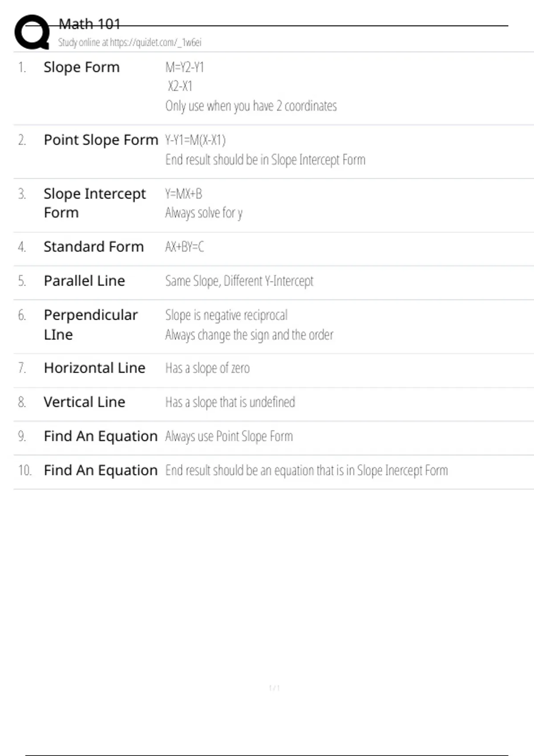Select the Slope Form term
Viewport: 534px width, 756px height.
click(81, 67)
